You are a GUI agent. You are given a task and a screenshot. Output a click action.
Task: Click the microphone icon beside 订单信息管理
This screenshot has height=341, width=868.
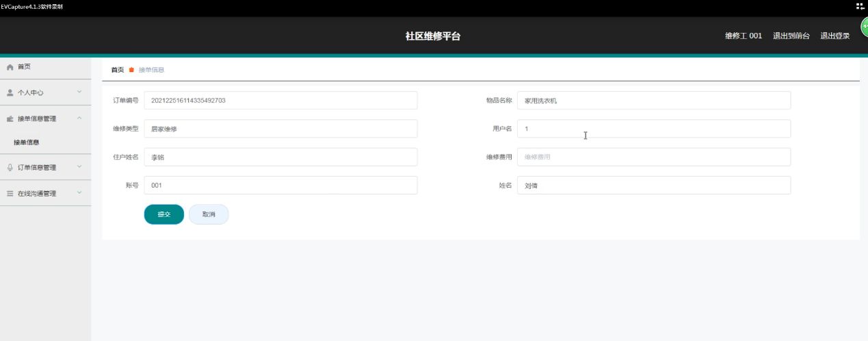point(10,167)
